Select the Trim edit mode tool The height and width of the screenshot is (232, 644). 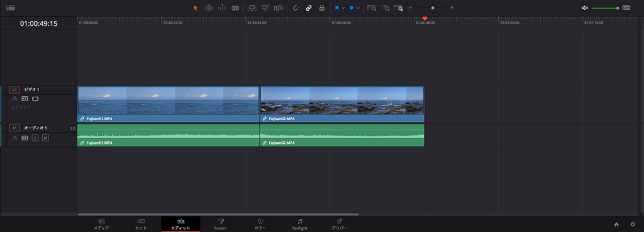209,8
